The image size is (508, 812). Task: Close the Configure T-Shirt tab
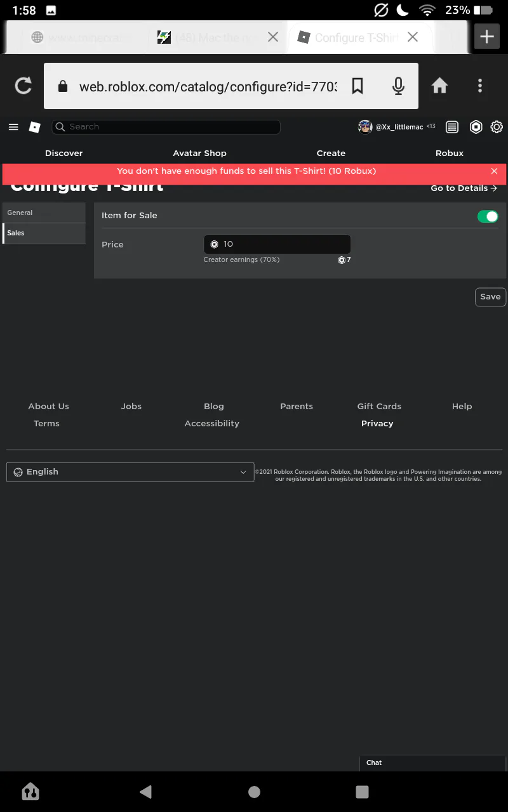tap(413, 37)
